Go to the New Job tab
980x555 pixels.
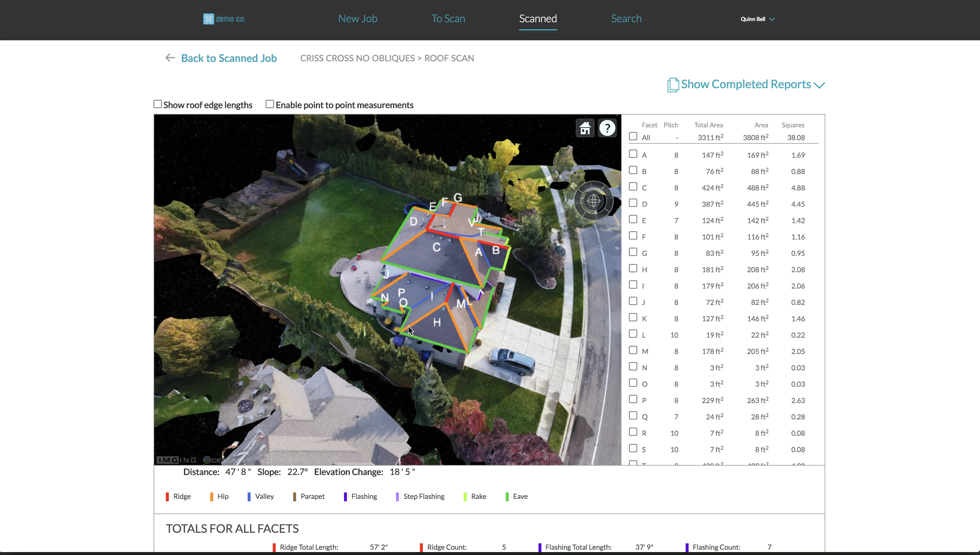coord(357,18)
